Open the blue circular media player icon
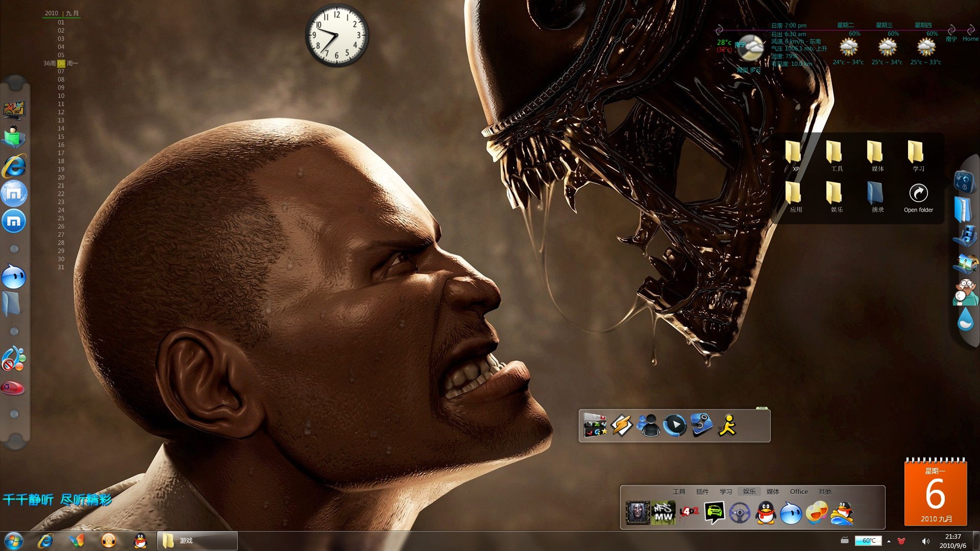Screen dimensions: 980x551 (675, 425)
